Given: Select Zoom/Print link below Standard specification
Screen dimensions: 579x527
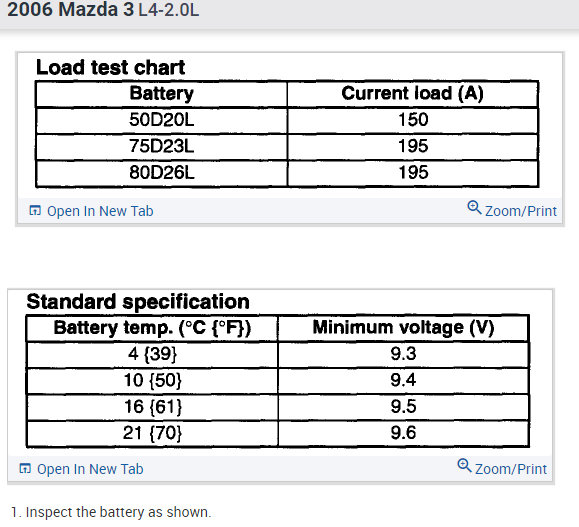Looking at the screenshot, I should pos(511,469).
